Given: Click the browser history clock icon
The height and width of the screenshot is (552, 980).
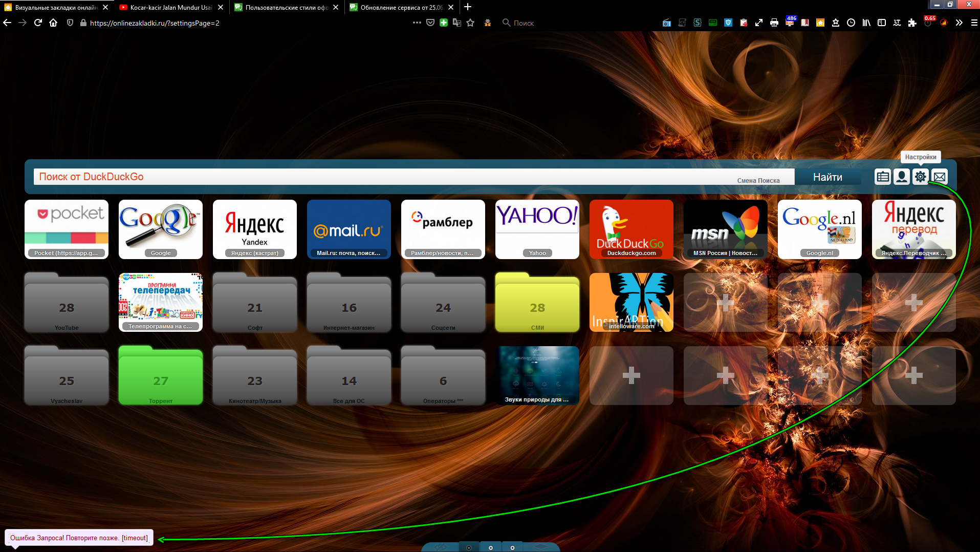Looking at the screenshot, I should coord(851,23).
